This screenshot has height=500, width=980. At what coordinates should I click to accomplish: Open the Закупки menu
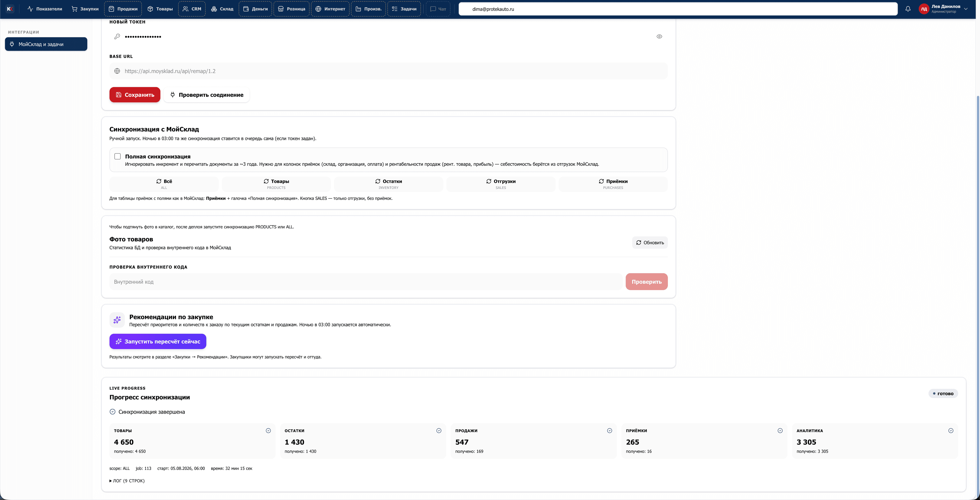(85, 9)
